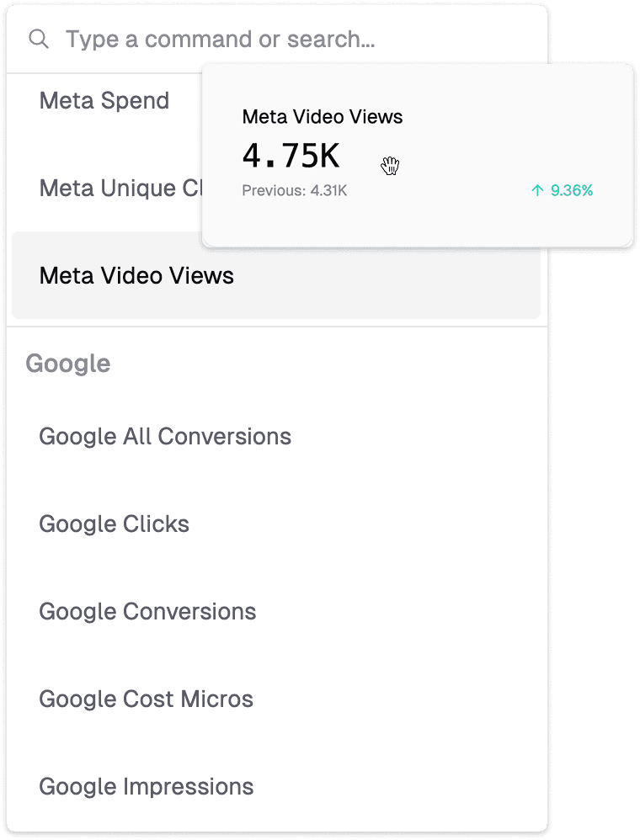Click the Meta Video Views card title
The width and height of the screenshot is (640, 840).
pyautogui.click(x=323, y=117)
